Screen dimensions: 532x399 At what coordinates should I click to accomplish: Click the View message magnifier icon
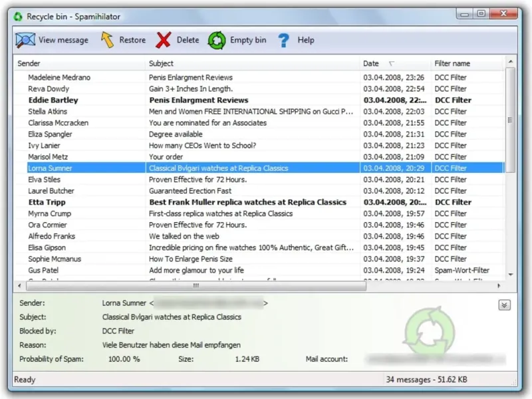(x=25, y=40)
